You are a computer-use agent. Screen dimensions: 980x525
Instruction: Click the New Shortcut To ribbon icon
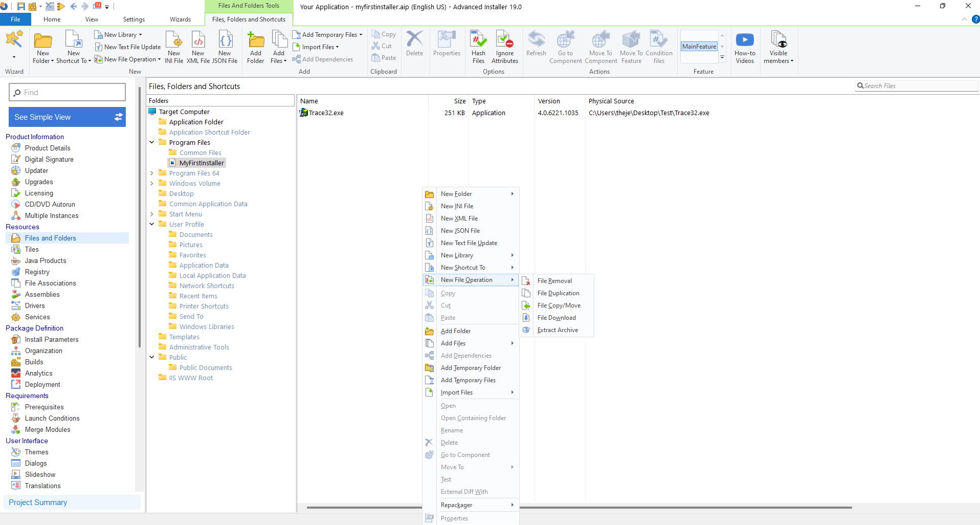pos(74,47)
